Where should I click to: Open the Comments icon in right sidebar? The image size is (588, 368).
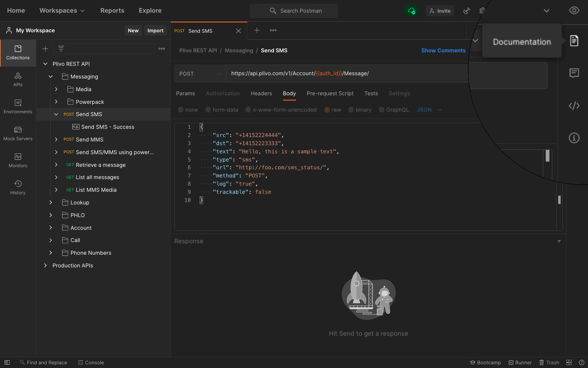point(574,73)
